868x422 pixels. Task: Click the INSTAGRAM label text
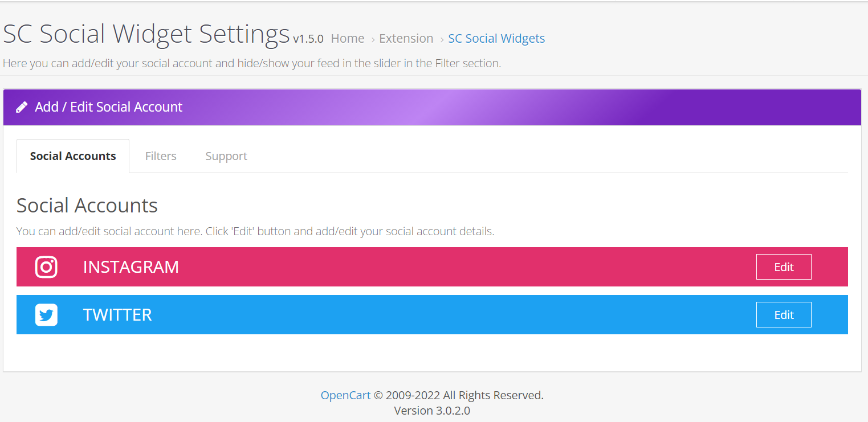(131, 267)
